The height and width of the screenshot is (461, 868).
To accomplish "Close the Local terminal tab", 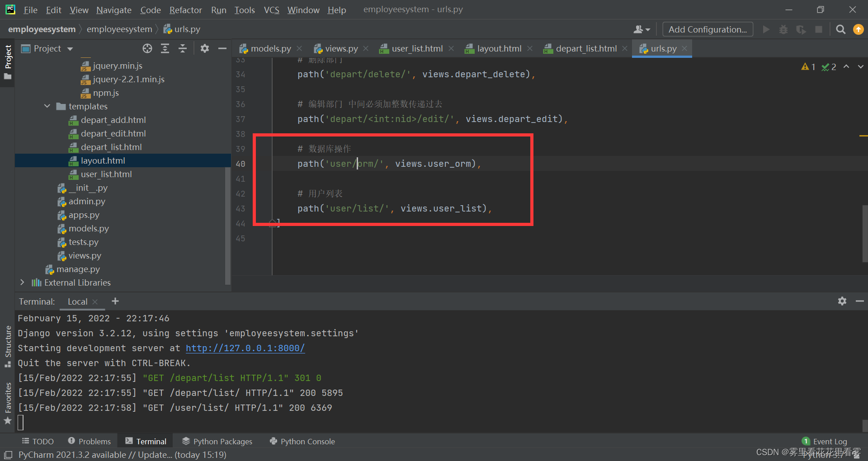I will [95, 301].
